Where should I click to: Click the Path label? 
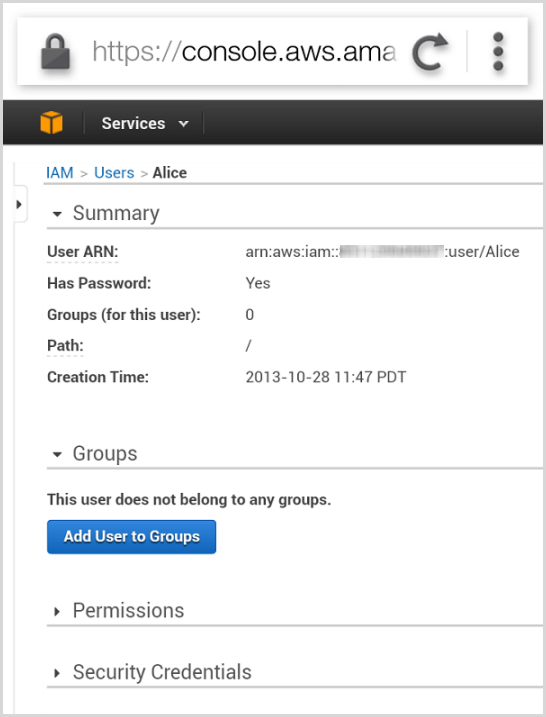[65, 346]
